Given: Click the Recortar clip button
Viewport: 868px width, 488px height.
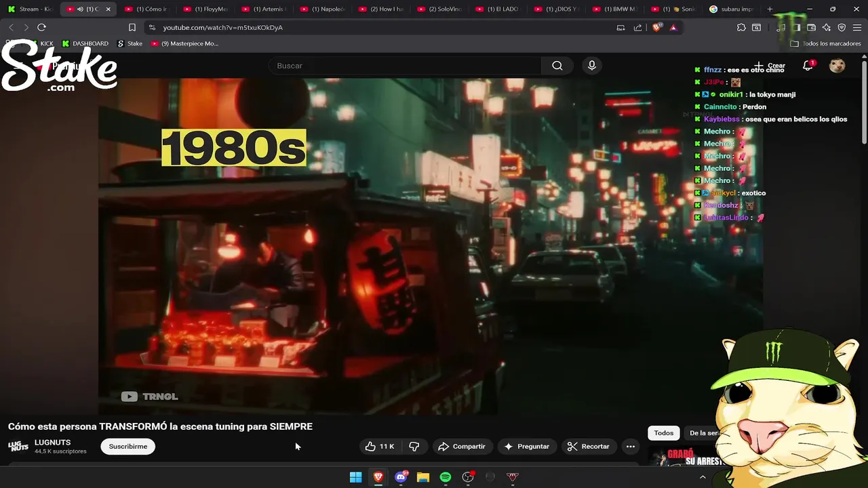Looking at the screenshot, I should (589, 446).
